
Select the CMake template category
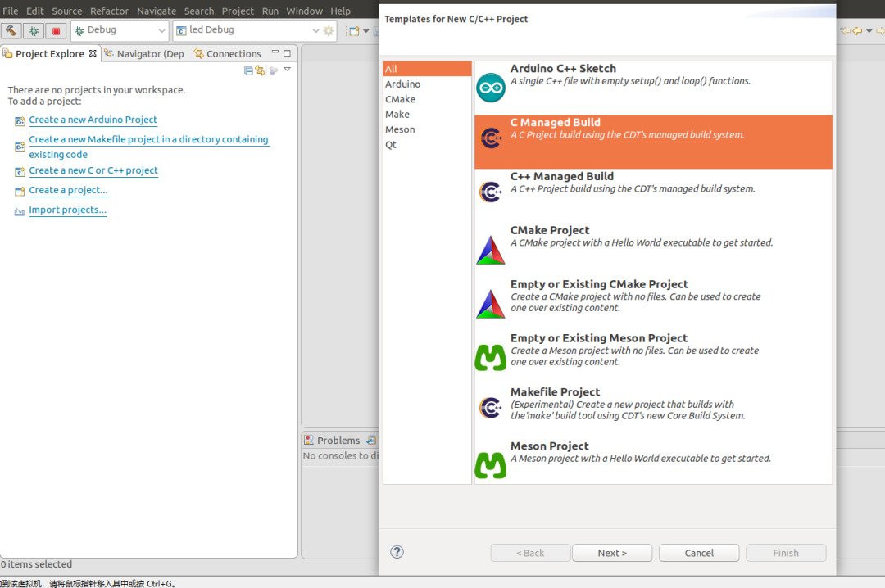[427, 99]
